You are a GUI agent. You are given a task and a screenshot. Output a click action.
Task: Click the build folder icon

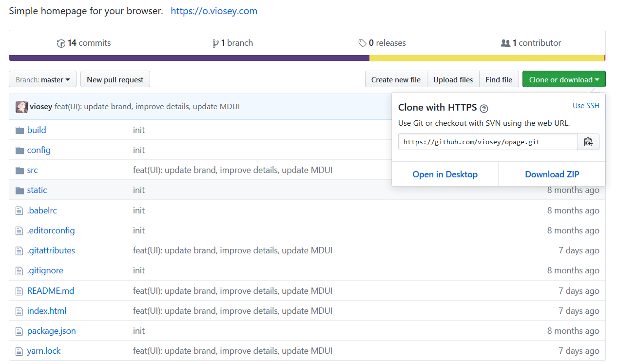pyautogui.click(x=19, y=130)
